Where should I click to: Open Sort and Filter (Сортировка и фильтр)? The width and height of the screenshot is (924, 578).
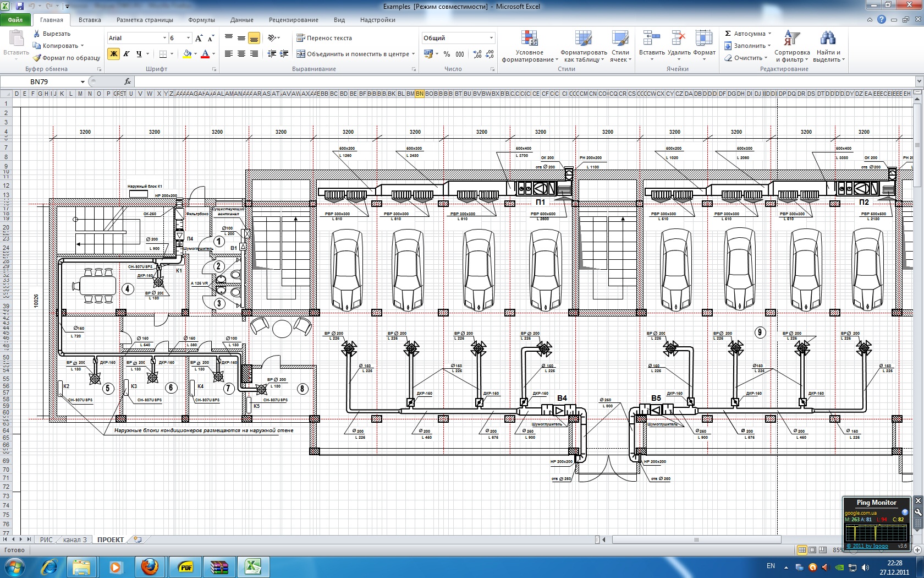click(x=792, y=46)
